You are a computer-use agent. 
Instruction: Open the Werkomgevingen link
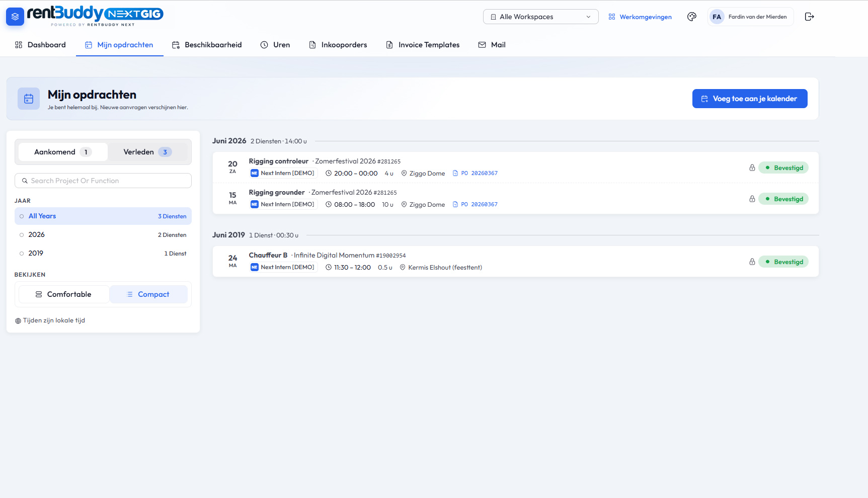pos(646,17)
